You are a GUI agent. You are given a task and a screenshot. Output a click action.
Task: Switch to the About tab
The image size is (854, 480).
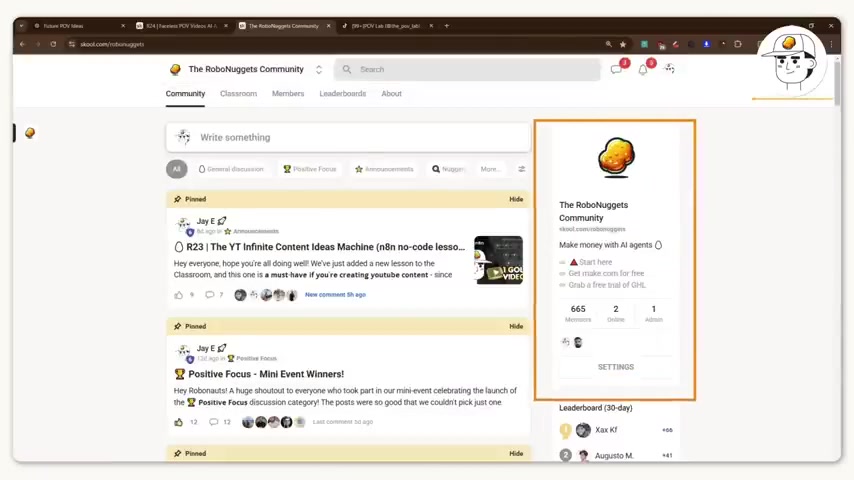391,94
